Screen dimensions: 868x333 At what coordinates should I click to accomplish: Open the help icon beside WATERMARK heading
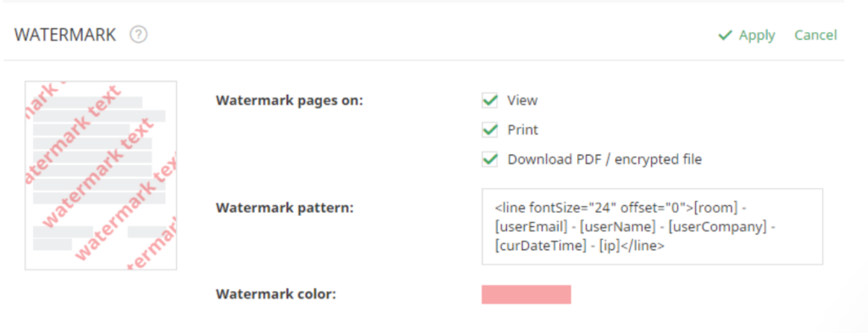click(x=138, y=35)
